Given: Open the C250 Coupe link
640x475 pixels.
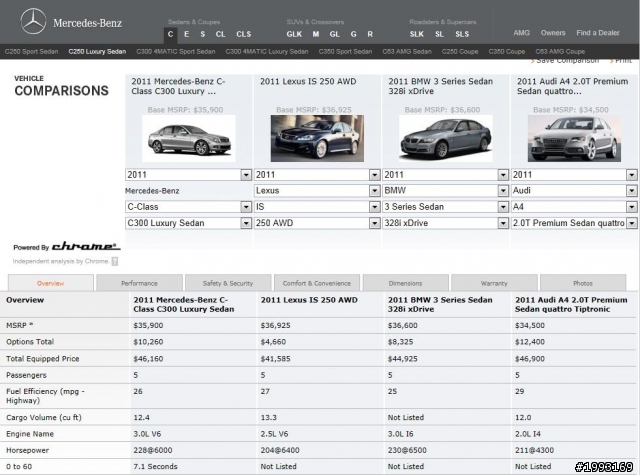Looking at the screenshot, I should pyautogui.click(x=460, y=51).
